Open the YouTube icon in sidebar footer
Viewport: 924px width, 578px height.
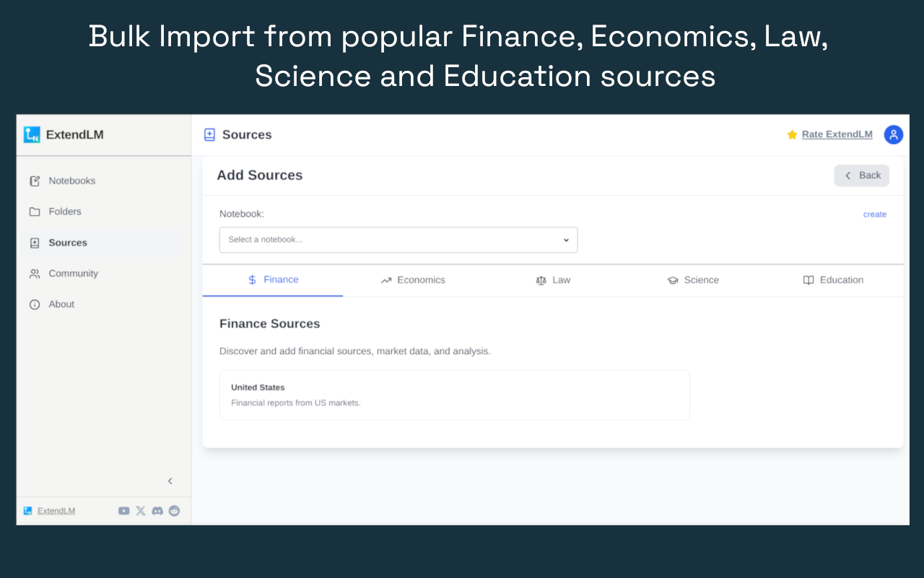pyautogui.click(x=123, y=511)
